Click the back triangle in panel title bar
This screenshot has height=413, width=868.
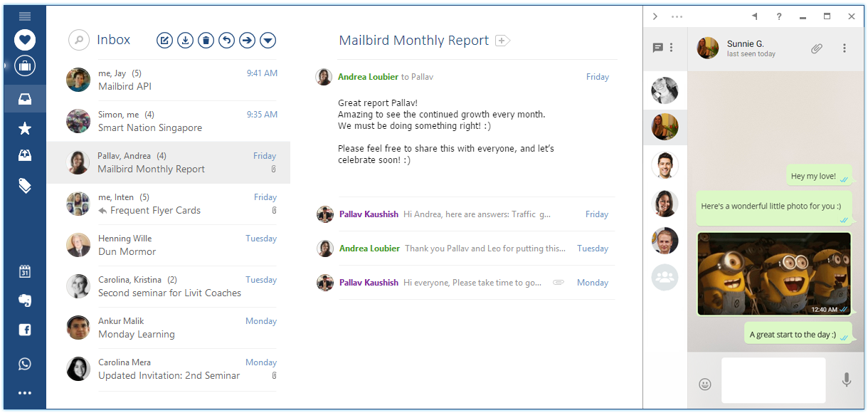point(754,16)
